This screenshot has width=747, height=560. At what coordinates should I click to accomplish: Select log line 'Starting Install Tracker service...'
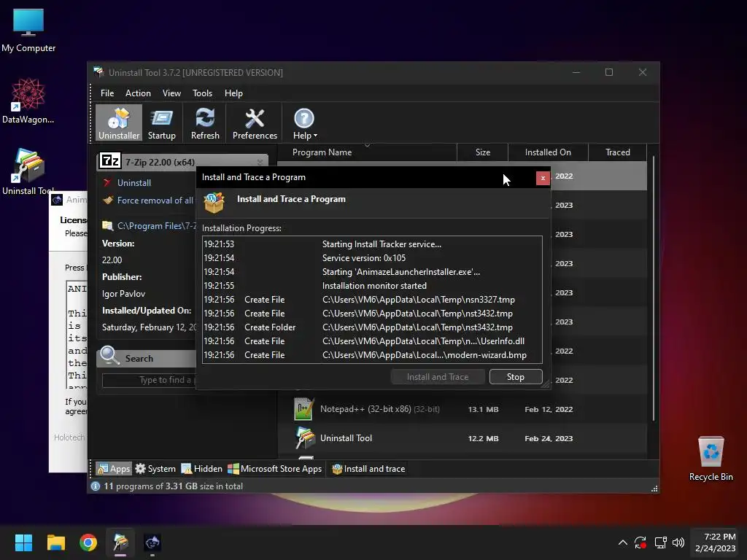pos(372,244)
